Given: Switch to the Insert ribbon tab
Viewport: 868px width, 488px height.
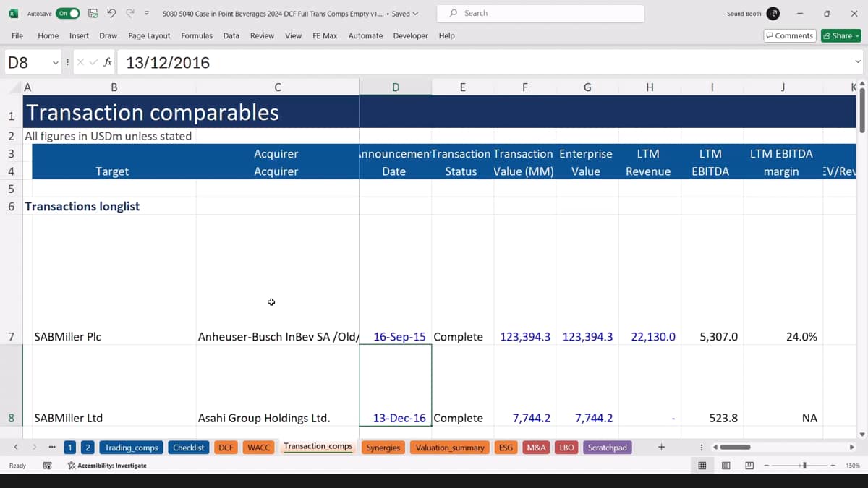Looking at the screenshot, I should 80,35.
